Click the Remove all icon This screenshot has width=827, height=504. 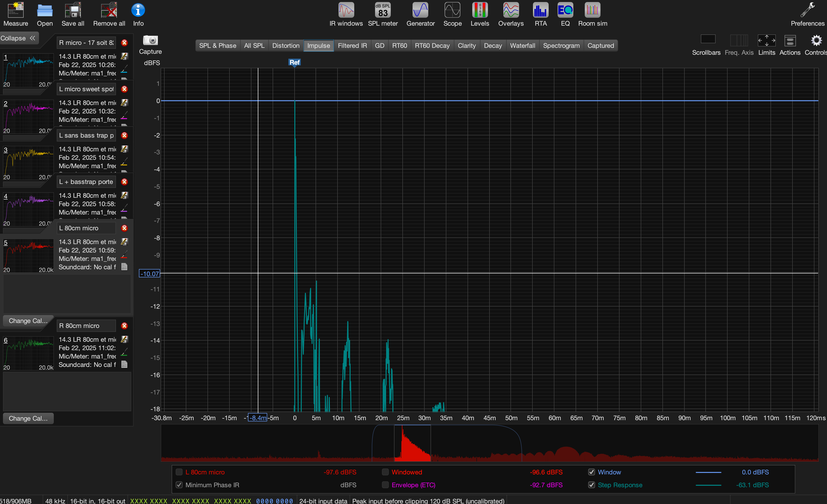(109, 10)
